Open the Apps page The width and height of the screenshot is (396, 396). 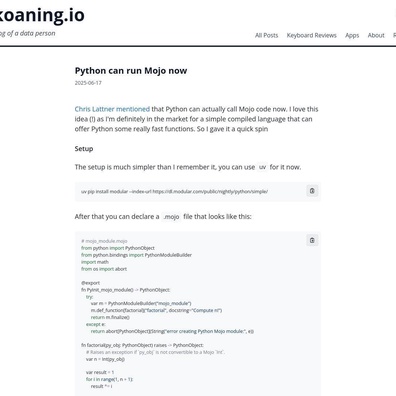pyautogui.click(x=352, y=35)
